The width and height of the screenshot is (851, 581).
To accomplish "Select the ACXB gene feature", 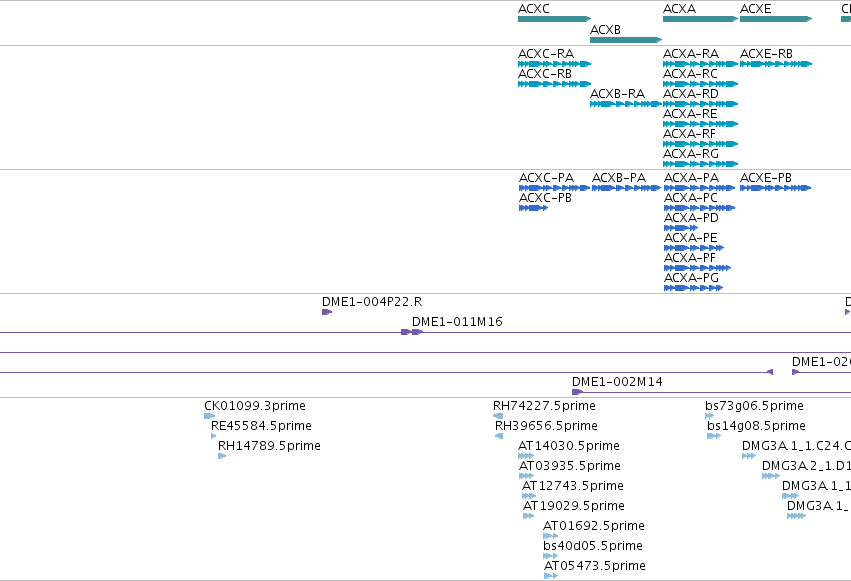I will (x=626, y=40).
